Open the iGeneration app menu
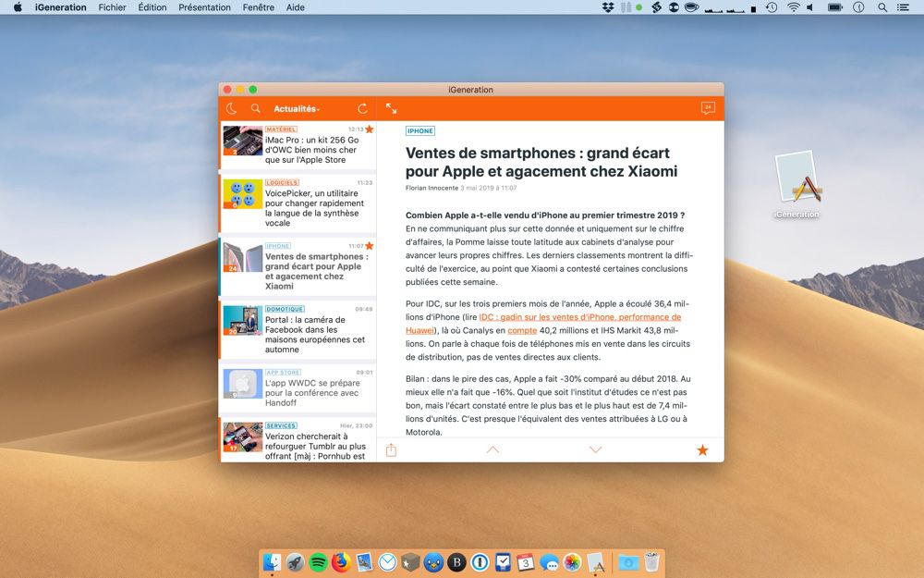This screenshot has height=578, width=924. pyautogui.click(x=61, y=7)
